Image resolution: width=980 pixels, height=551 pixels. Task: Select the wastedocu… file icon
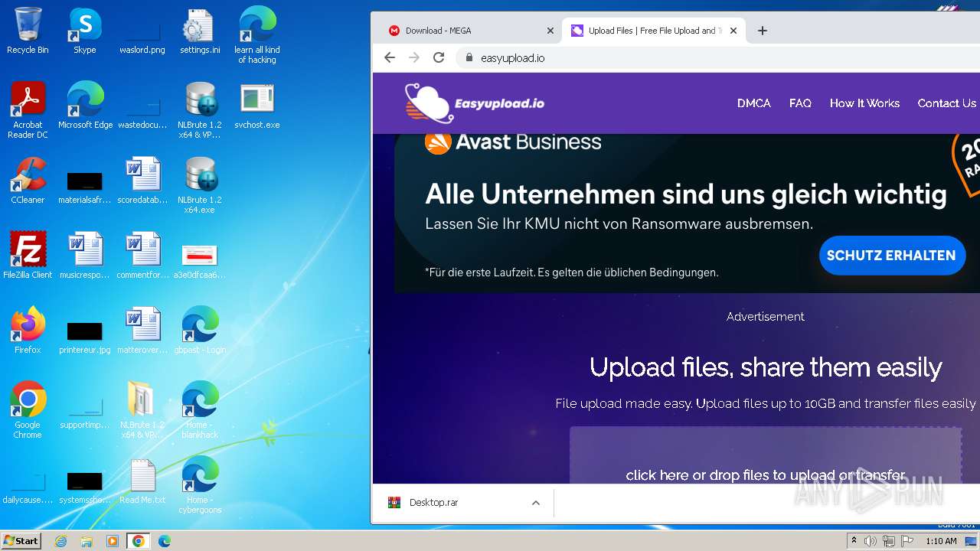pyautogui.click(x=142, y=112)
